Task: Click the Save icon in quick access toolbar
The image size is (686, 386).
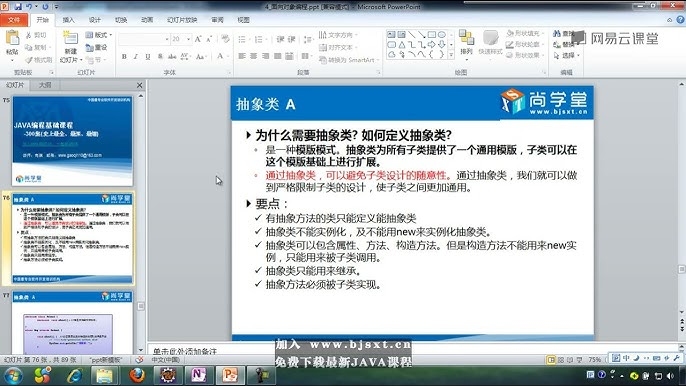Action: pyautogui.click(x=18, y=7)
